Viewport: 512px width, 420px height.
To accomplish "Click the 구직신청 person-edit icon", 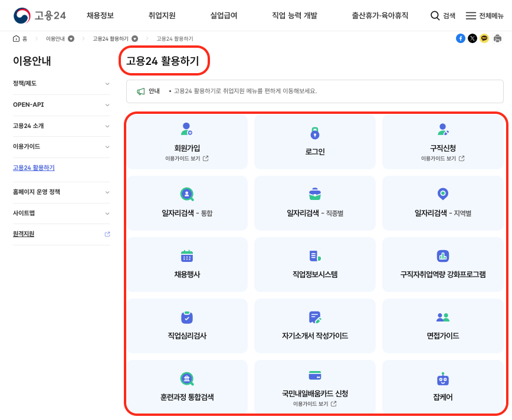I will click(x=443, y=129).
